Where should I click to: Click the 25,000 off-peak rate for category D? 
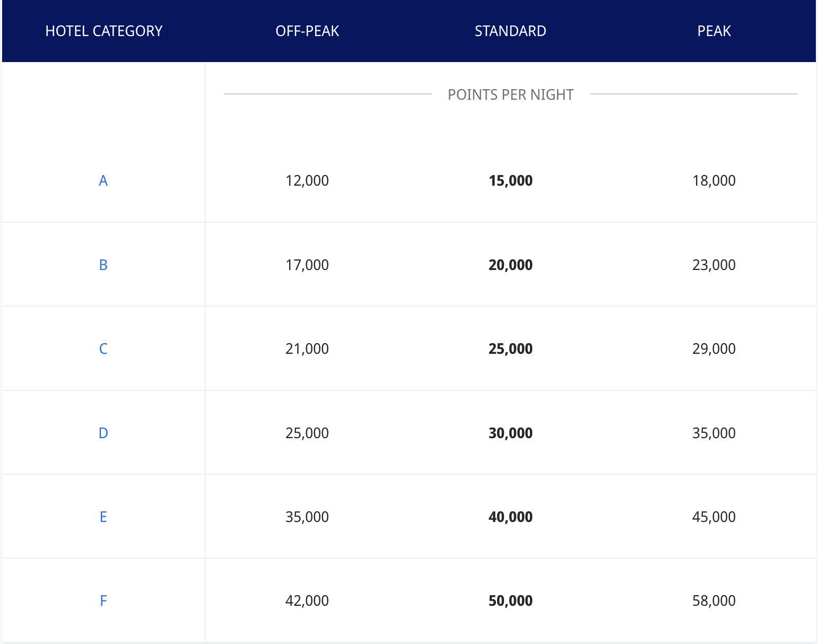tap(307, 432)
